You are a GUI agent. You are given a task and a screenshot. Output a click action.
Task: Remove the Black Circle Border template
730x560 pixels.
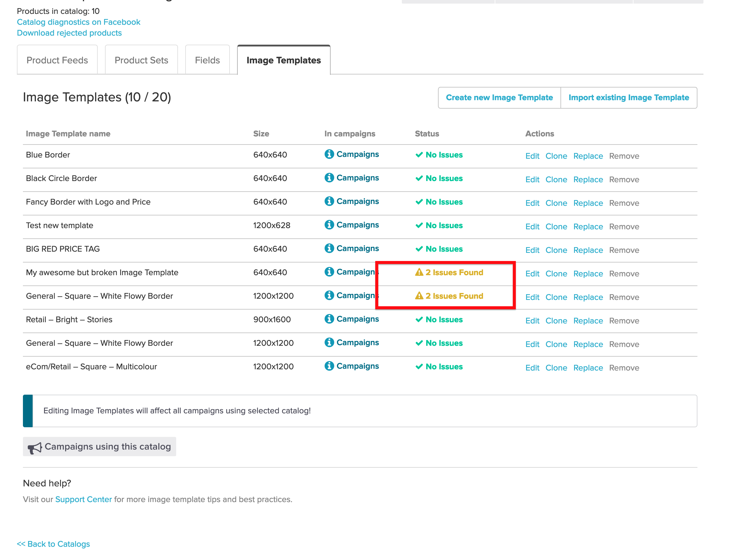[624, 180]
